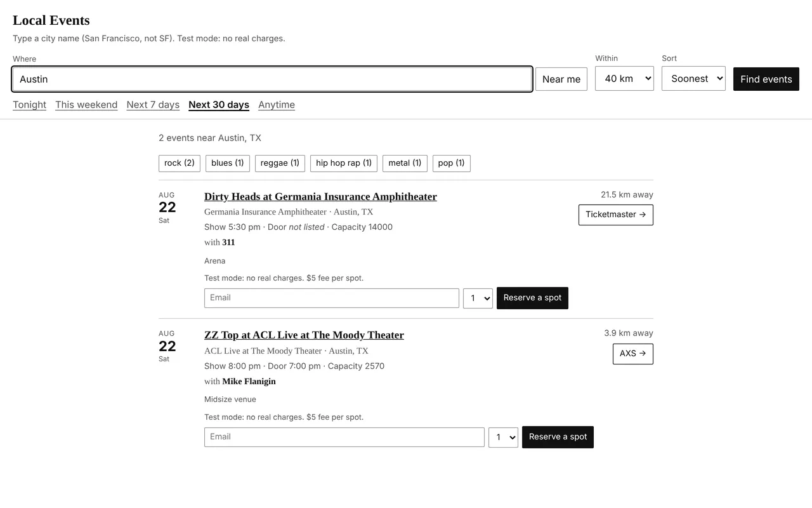This screenshot has width=812, height=508.
Task: Select the Next 30 days filter
Action: [219, 105]
